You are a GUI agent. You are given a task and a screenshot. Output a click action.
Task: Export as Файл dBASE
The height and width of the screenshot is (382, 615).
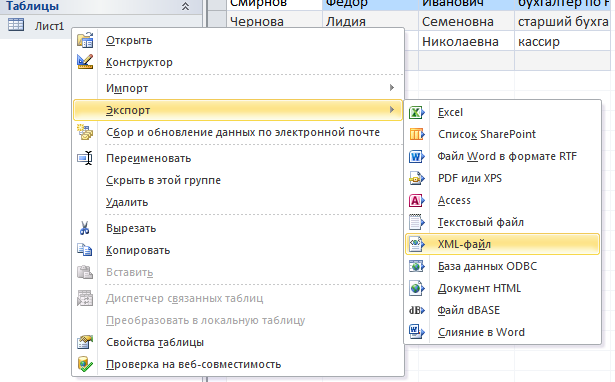502,310
